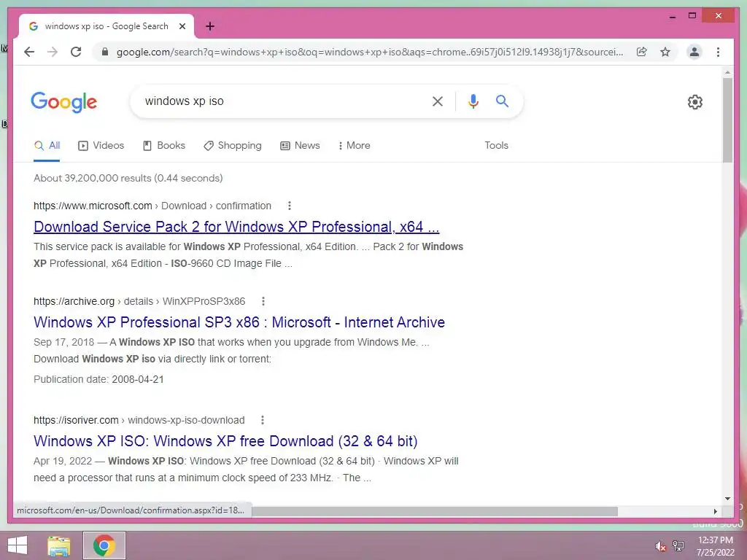Switch to the Shopping tab
The image size is (747, 560).
point(233,146)
